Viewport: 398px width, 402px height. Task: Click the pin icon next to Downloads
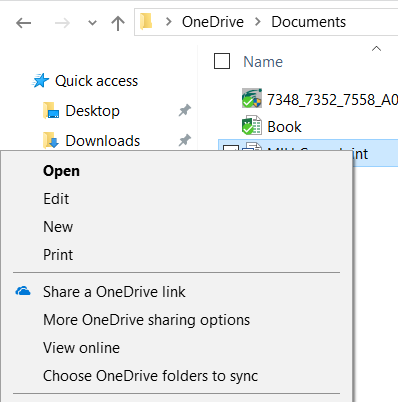184,140
